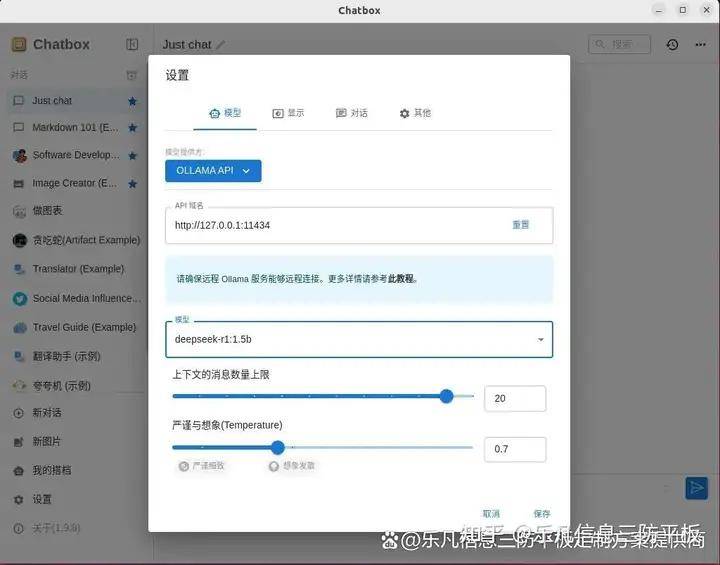Screen dimensions: 720x565
Task: Click the Travel Guide (Example) icon
Action: click(19, 328)
